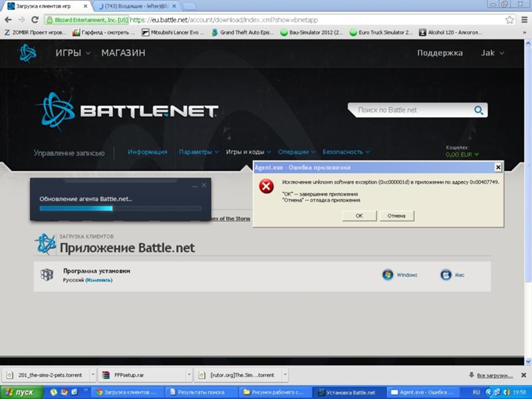Viewport: 532px width, 399px height.
Task: Click the Все загрузки link
Action: pyautogui.click(x=495, y=375)
